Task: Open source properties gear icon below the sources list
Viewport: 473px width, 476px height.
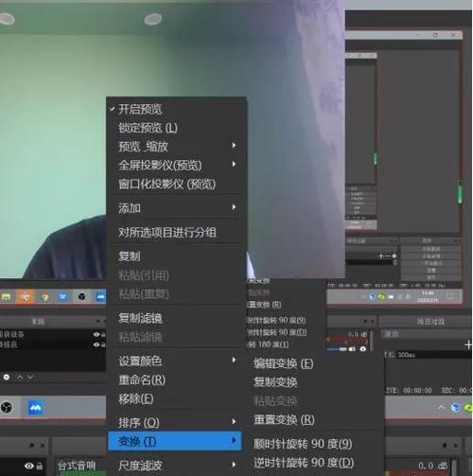Action: pos(7,377)
